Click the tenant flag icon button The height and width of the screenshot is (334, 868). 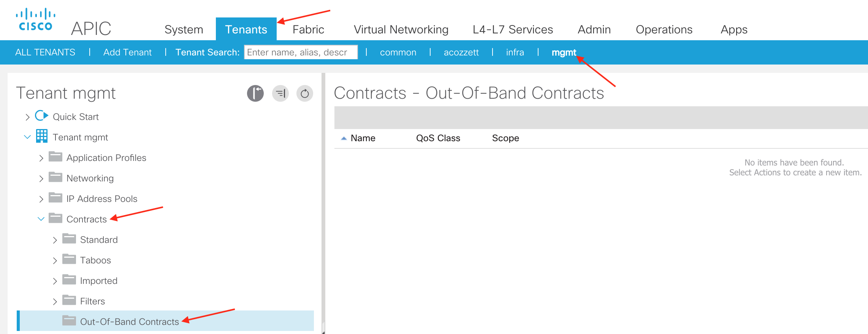point(255,93)
